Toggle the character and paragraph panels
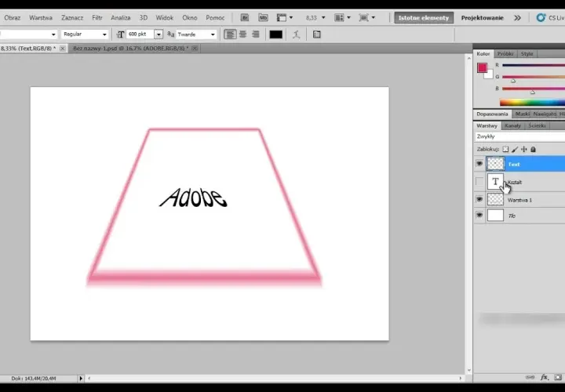 pos(317,34)
